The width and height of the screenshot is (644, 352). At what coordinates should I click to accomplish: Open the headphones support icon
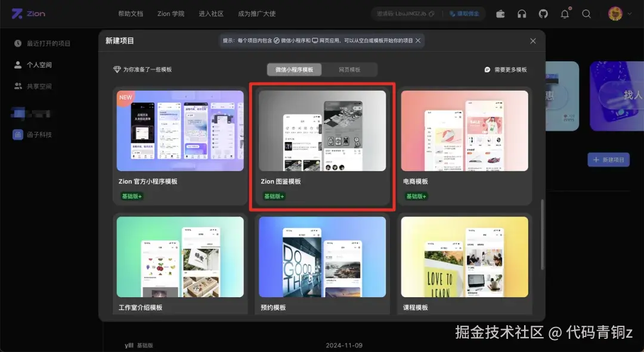[x=522, y=13]
